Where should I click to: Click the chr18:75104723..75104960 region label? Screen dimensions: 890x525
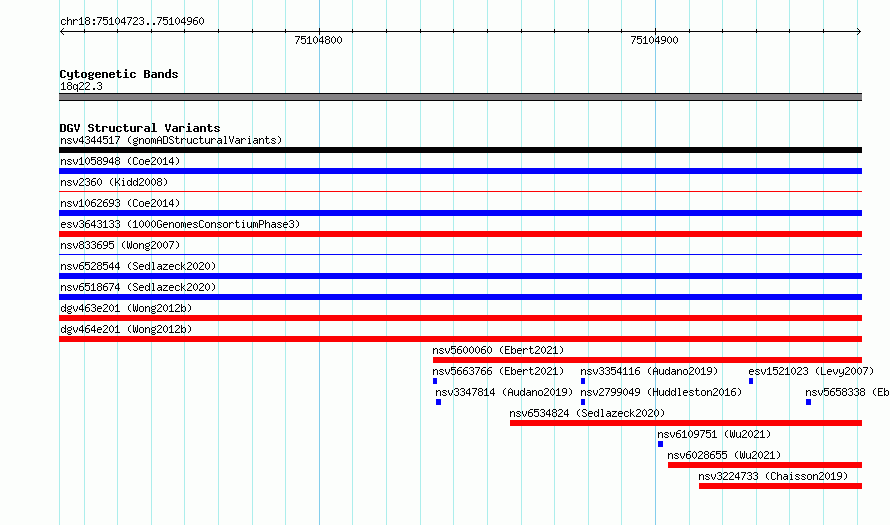tap(132, 21)
